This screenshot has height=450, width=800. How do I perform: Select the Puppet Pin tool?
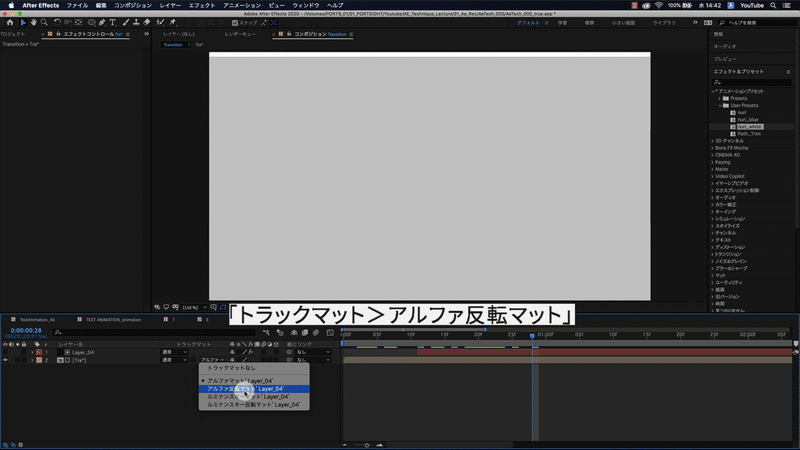pos(173,22)
